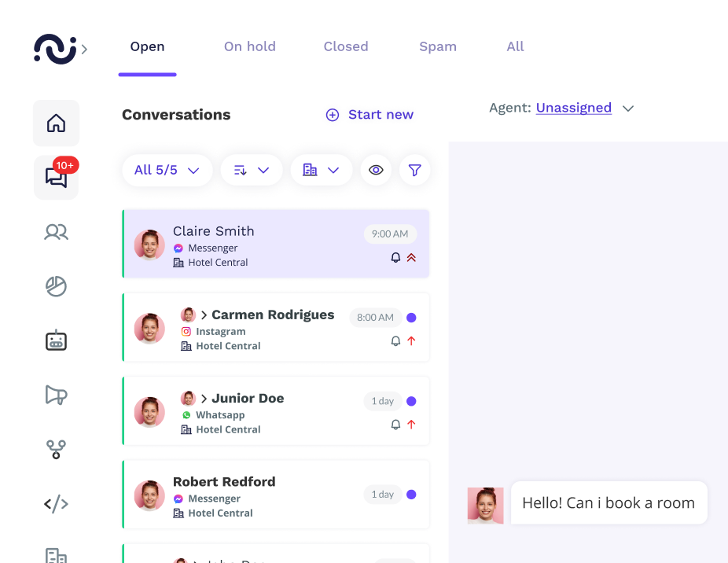Image resolution: width=728 pixels, height=563 pixels.
Task: Open Robert Redford conversation
Action: pyautogui.click(x=276, y=495)
